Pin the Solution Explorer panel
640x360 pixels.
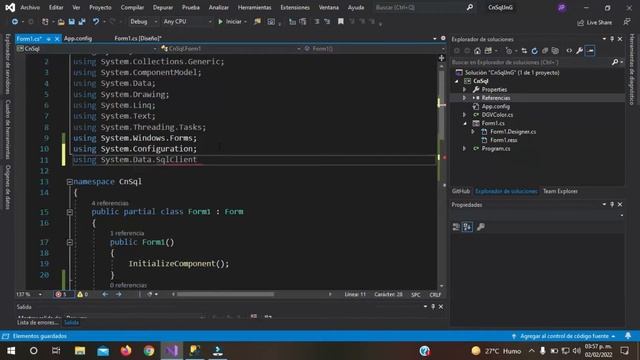coord(612,39)
